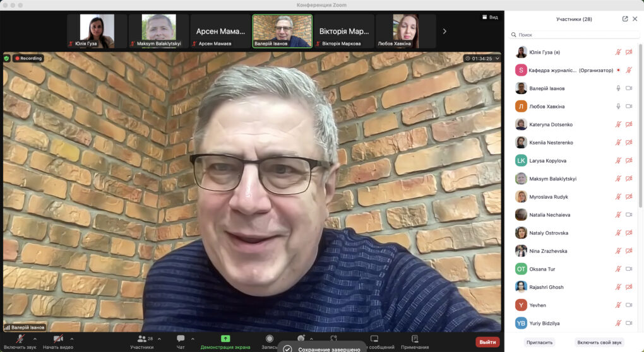This screenshot has height=352, width=644.
Task: Open the Участники participants panel icon
Action: point(141,339)
